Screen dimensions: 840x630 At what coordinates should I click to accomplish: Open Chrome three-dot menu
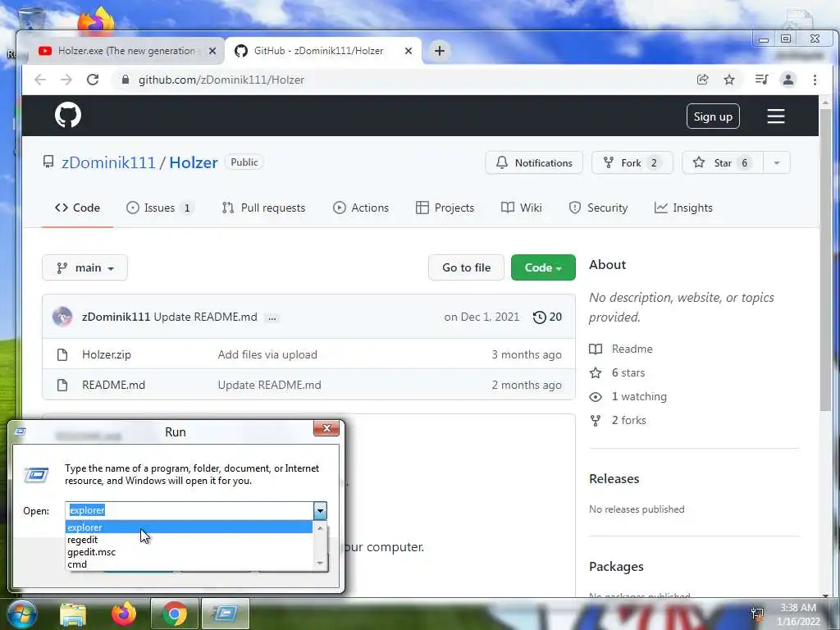click(x=815, y=80)
